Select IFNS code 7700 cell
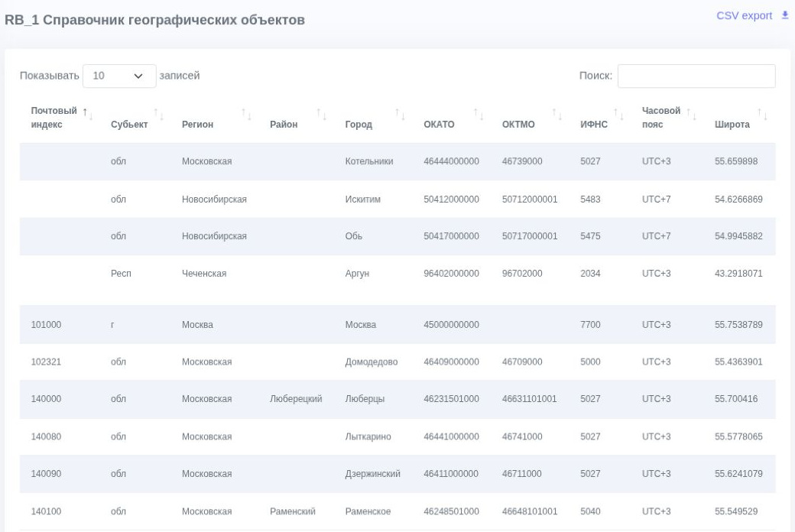 590,325
